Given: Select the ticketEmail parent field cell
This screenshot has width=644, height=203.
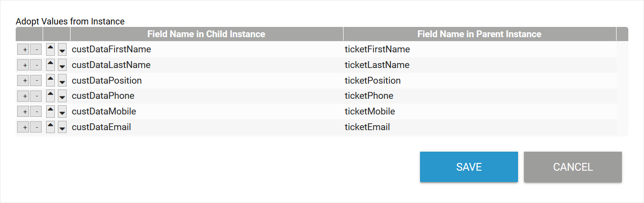Looking at the screenshot, I should [x=367, y=128].
